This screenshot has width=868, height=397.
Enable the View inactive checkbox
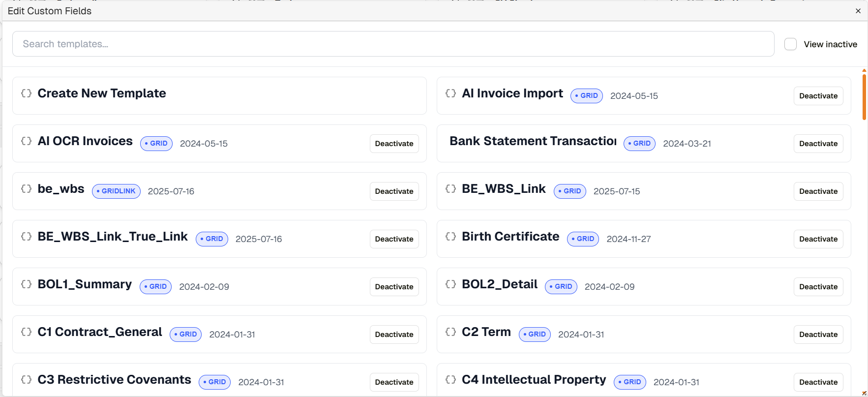790,44
